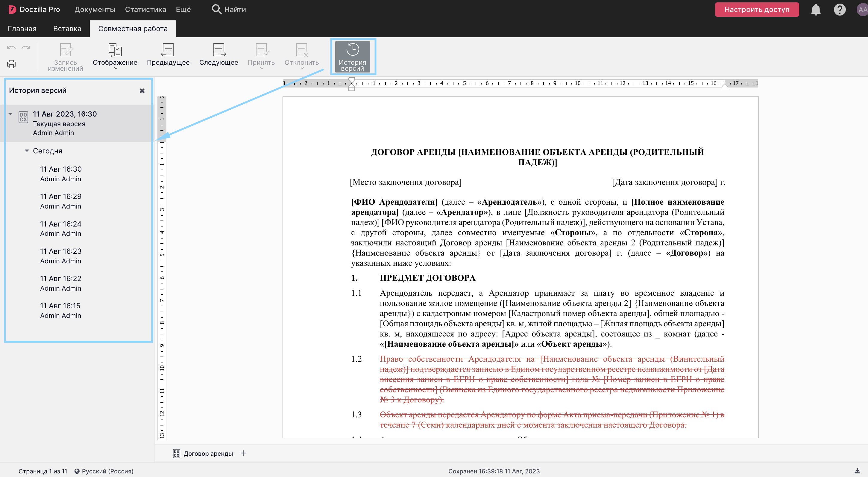868x477 pixels.
Task: Open the Принять accept dropdown
Action: coord(261,56)
